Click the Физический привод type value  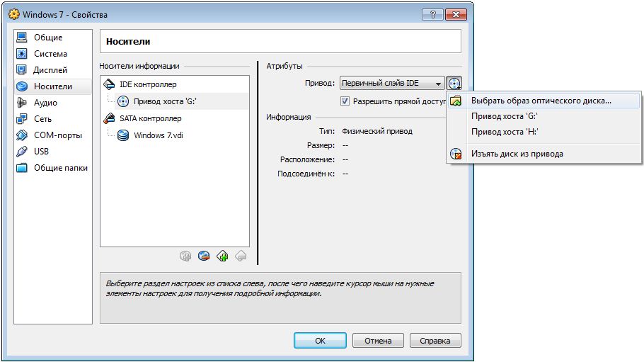377,131
